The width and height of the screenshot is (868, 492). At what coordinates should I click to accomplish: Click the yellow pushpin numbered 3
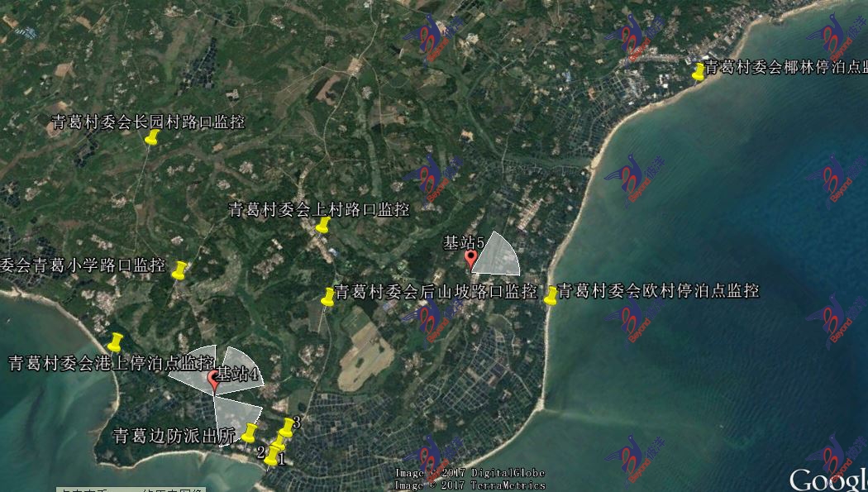[x=287, y=427]
